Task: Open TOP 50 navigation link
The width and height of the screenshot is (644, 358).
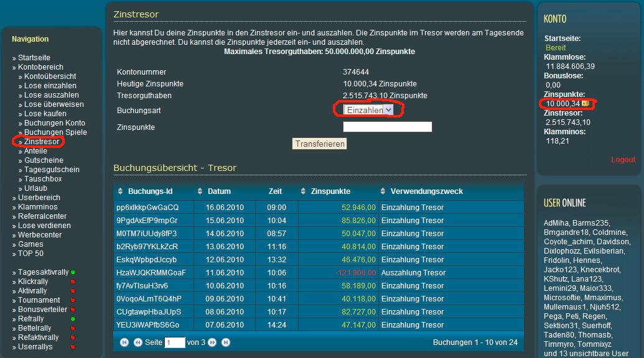Action: pyautogui.click(x=30, y=254)
